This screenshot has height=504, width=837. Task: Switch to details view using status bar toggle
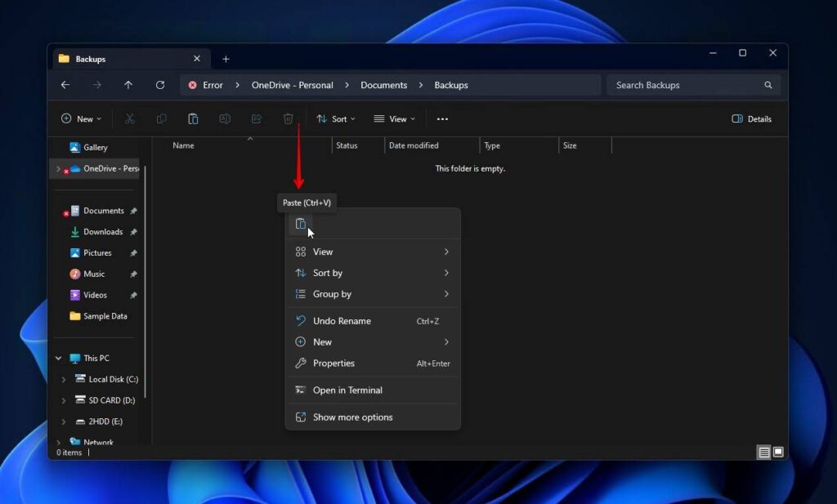tap(763, 452)
